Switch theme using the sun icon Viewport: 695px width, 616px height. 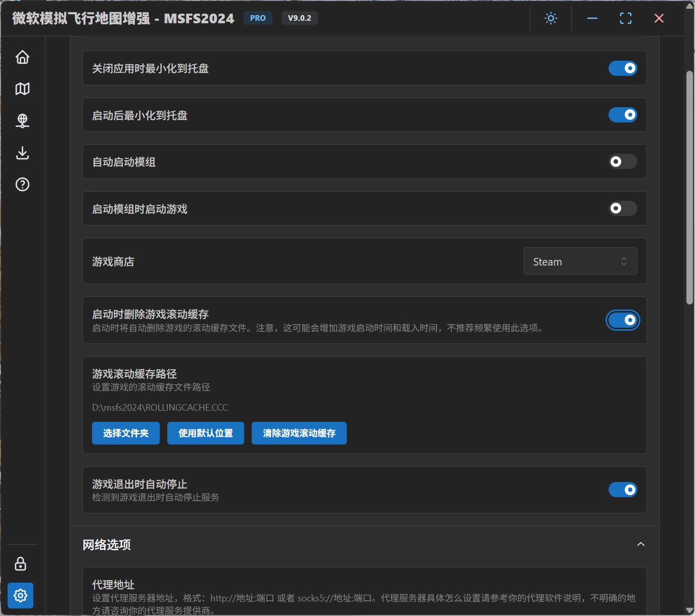(550, 19)
